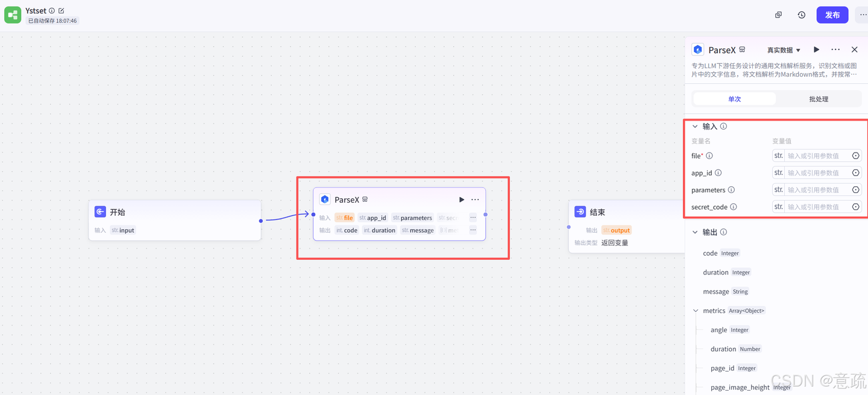Close the ParseX configuration panel
This screenshot has height=395, width=868.
(854, 50)
